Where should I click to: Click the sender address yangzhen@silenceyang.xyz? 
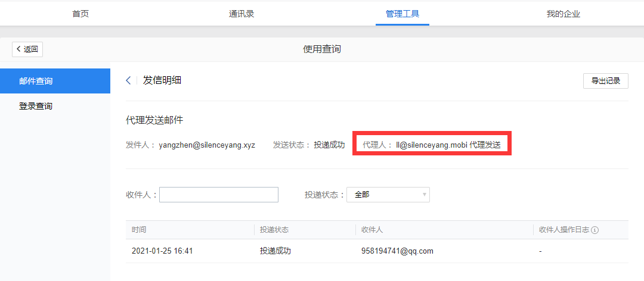coord(207,145)
